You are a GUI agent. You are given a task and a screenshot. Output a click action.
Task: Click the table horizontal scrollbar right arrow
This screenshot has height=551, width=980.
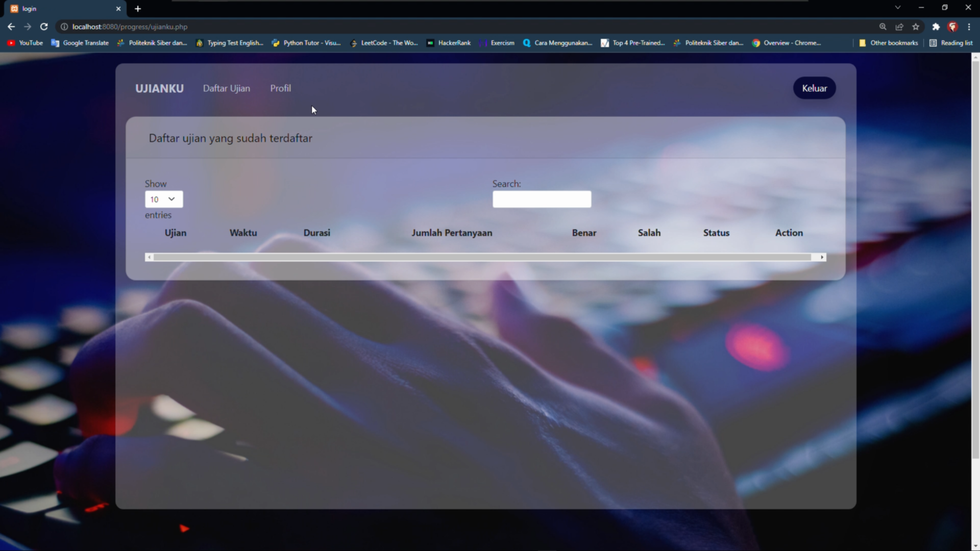click(x=822, y=257)
